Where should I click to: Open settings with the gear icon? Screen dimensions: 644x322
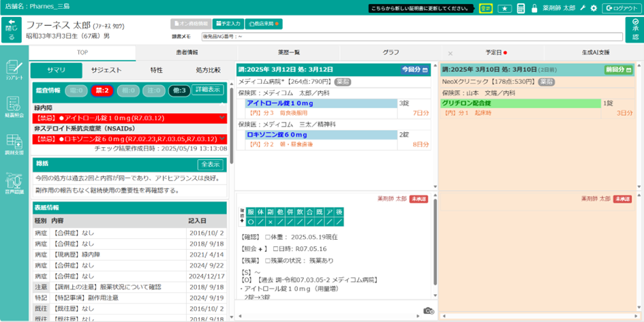coord(594,8)
